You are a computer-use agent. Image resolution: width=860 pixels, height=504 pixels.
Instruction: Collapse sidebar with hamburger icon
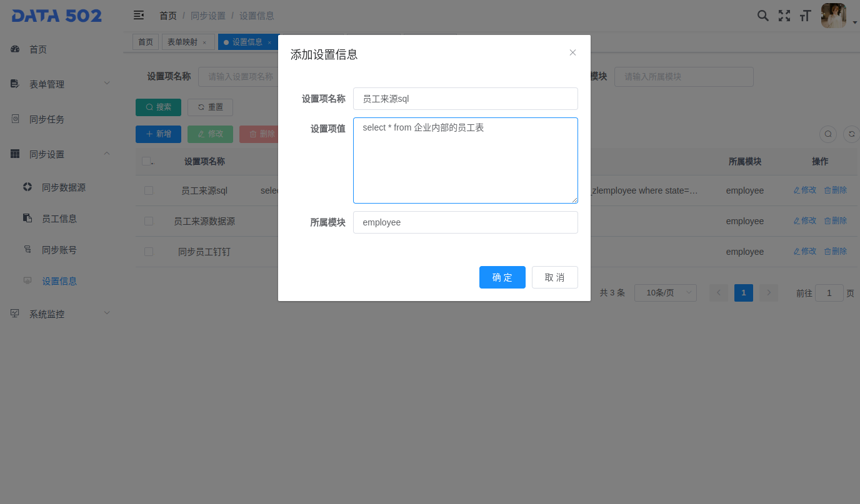tap(139, 15)
